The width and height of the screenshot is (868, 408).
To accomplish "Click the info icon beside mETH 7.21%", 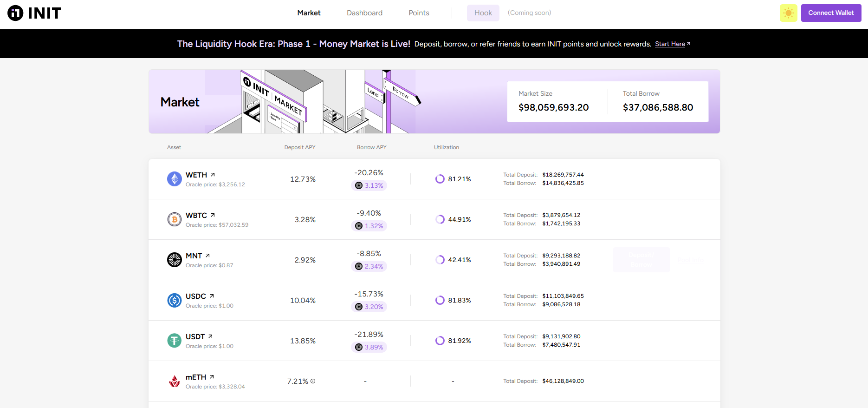I will click(313, 381).
